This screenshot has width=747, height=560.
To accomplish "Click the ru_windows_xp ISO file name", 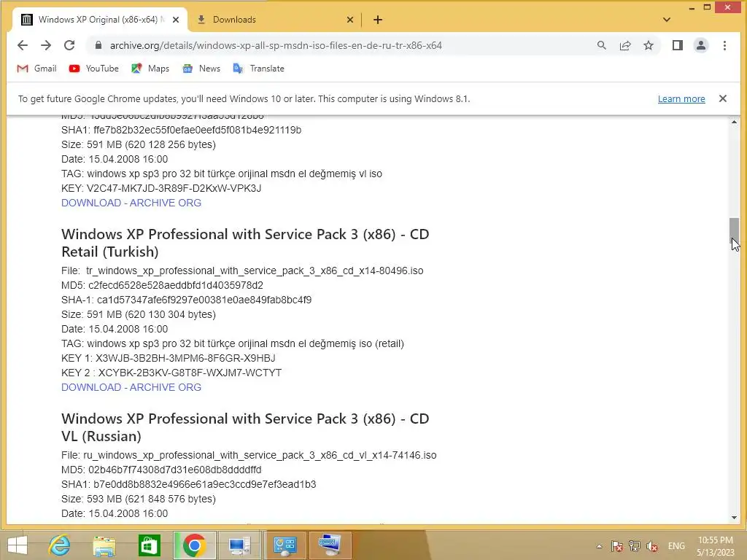I will click(260, 455).
